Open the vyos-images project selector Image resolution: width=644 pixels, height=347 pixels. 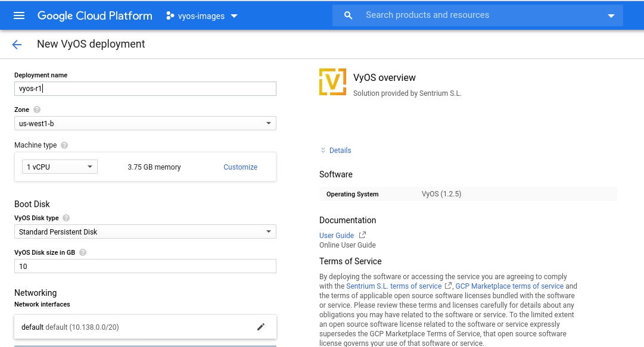coord(201,16)
